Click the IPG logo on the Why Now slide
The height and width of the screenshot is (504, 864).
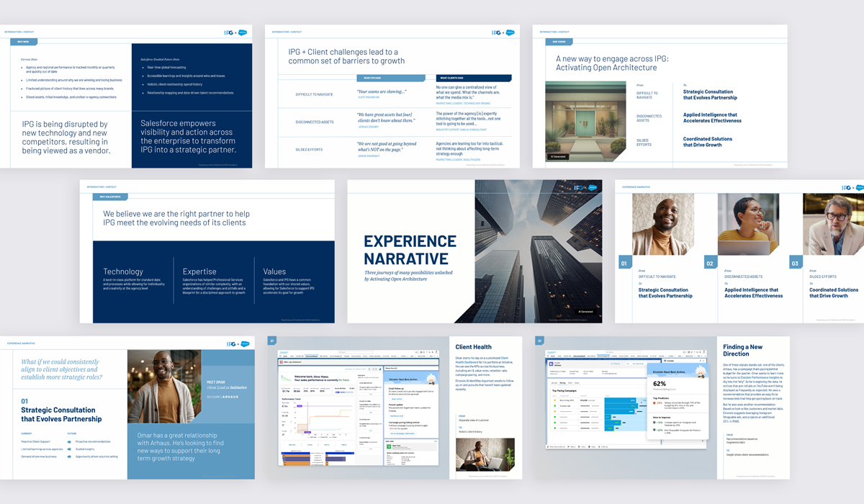click(x=228, y=32)
